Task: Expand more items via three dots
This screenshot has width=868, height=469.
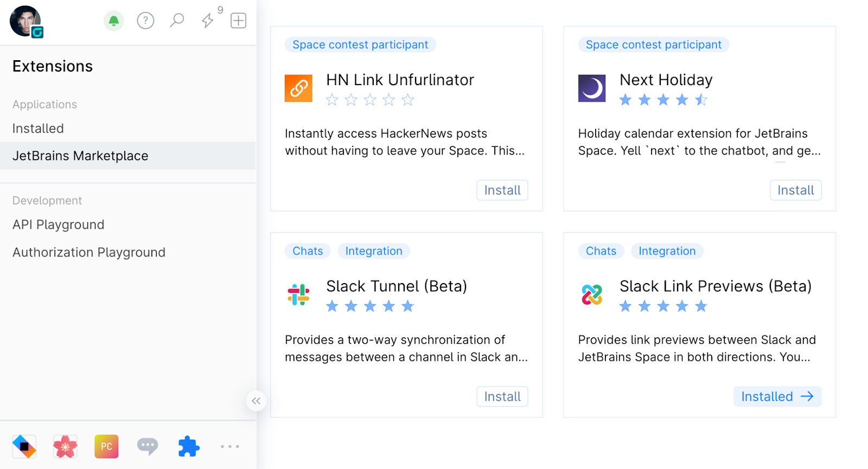Action: coord(229,447)
